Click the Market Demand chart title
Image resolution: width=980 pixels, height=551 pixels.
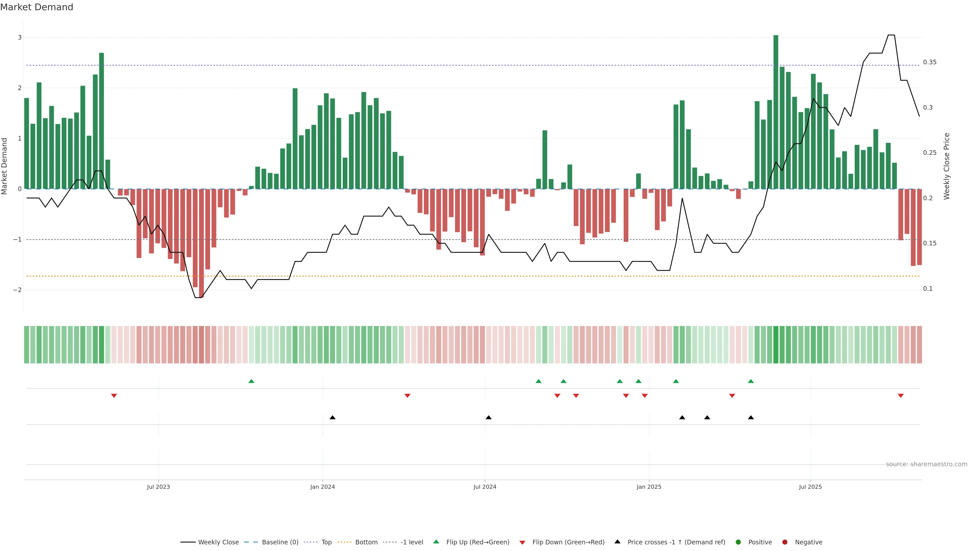coord(36,7)
